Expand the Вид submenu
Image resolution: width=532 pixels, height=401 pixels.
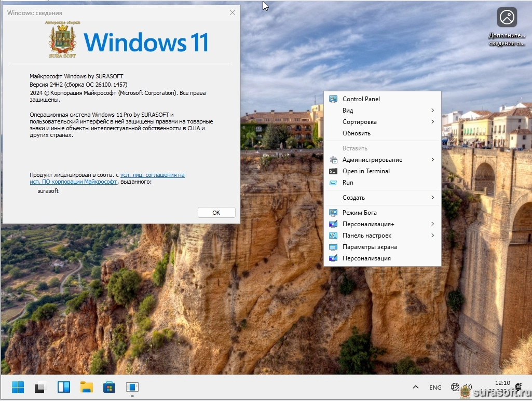(x=383, y=110)
